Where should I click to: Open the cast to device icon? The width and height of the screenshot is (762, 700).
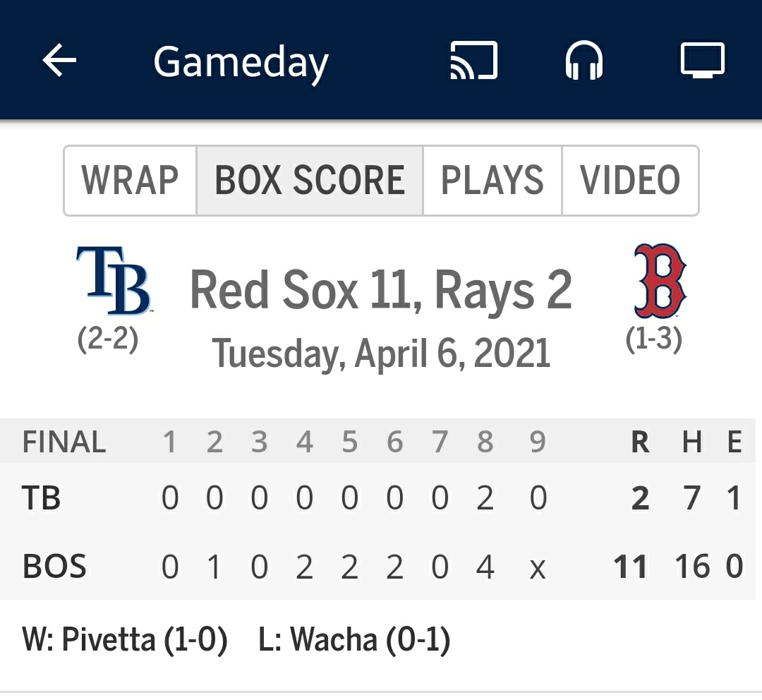tap(474, 60)
